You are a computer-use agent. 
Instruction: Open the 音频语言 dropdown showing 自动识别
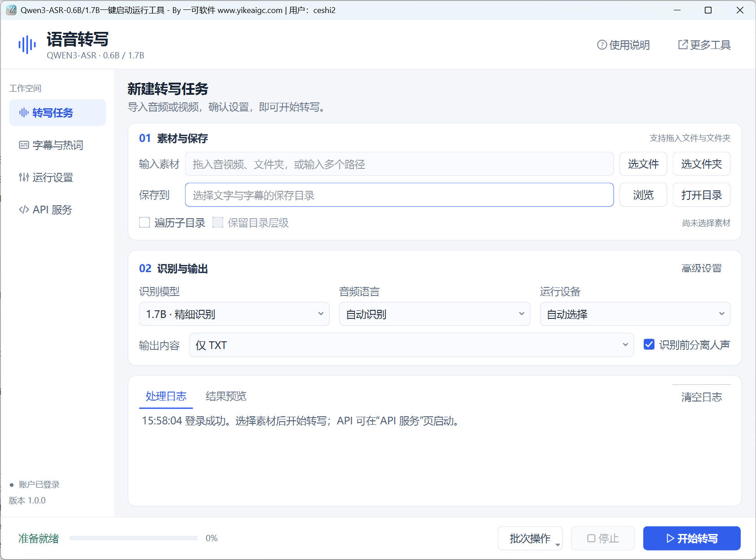coord(434,314)
